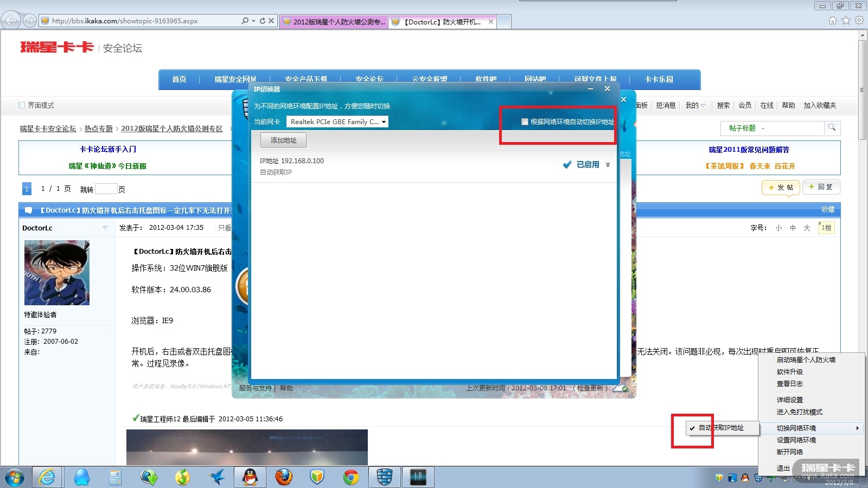Open the taskbar shield security app
The image size is (868, 488).
tap(317, 477)
